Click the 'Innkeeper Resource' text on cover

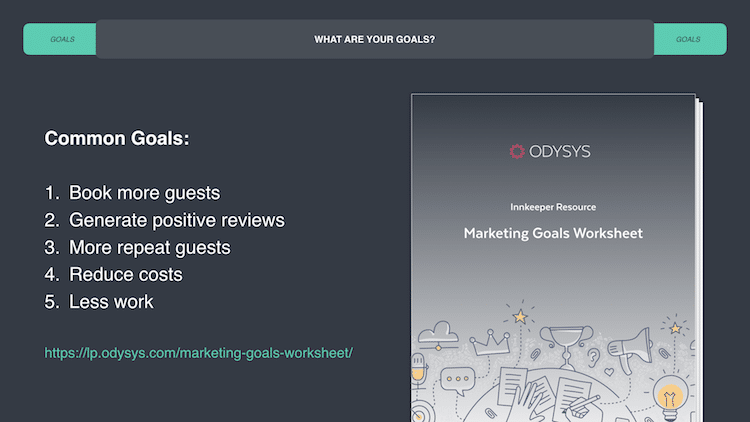[x=553, y=207]
